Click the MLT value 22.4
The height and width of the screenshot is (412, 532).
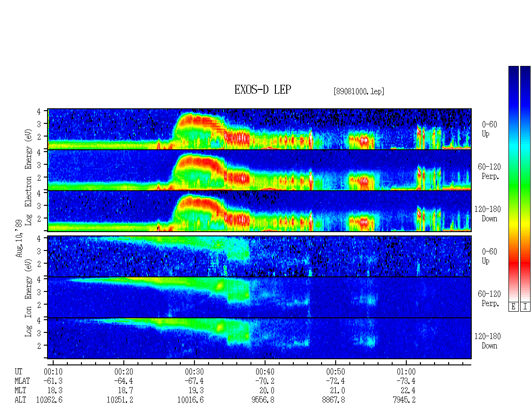point(408,391)
